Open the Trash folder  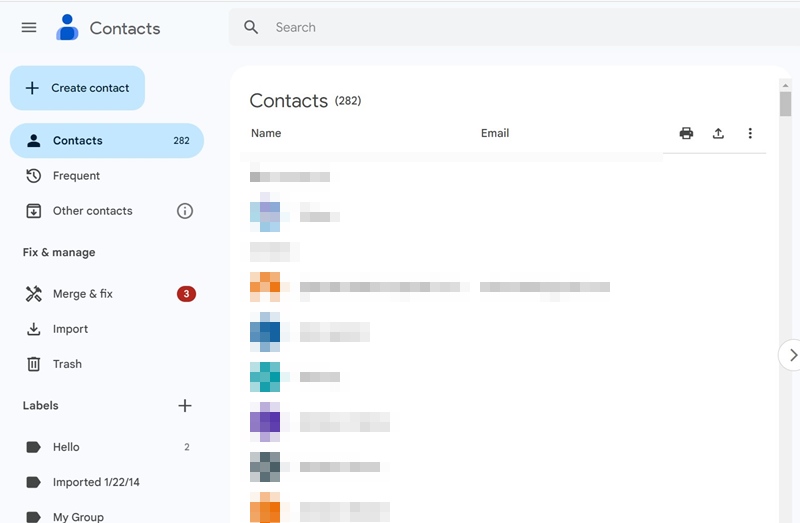point(67,364)
